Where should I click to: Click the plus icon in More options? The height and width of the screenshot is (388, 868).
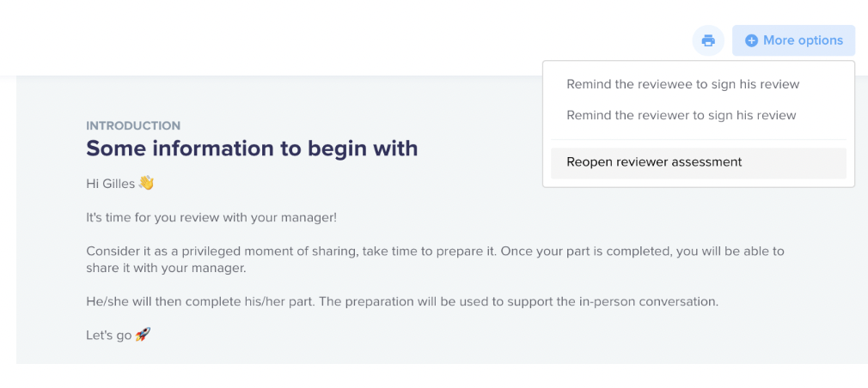751,40
